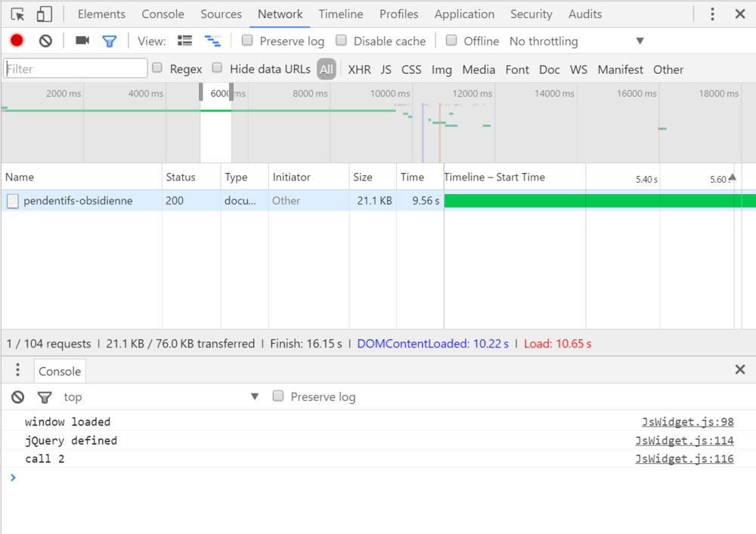Check the Disable cache checkbox
This screenshot has height=534, width=756.
[x=342, y=41]
